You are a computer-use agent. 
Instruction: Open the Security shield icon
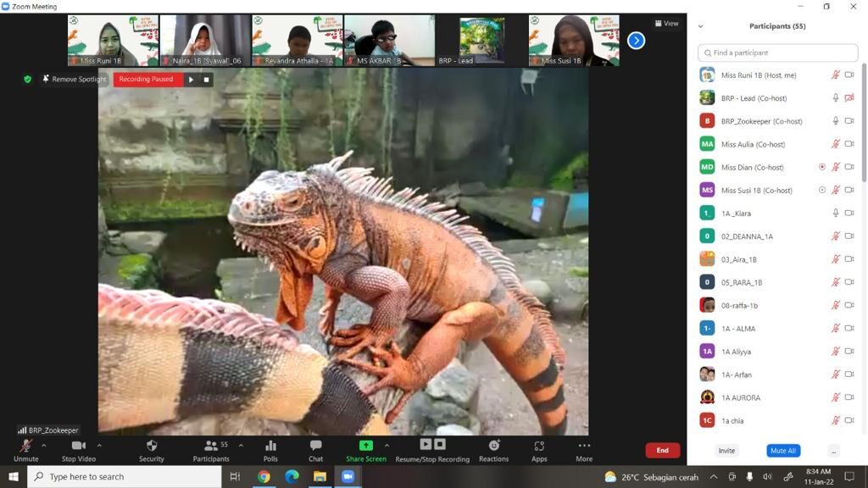tap(152, 446)
